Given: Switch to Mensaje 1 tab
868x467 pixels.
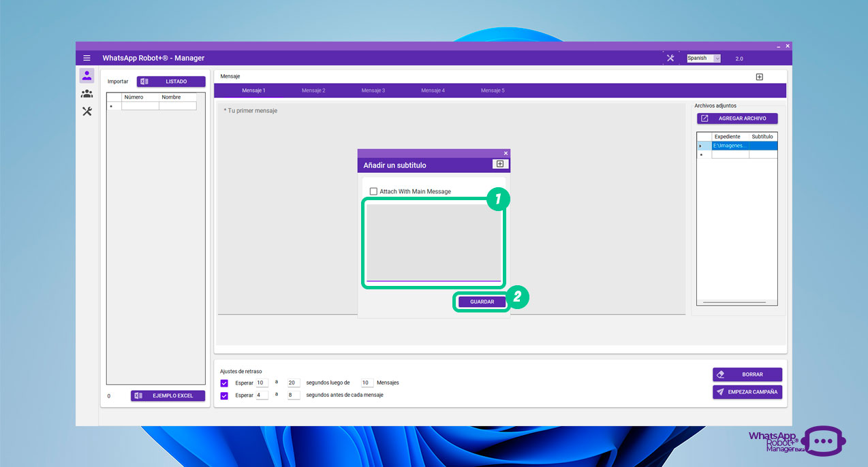Looking at the screenshot, I should [253, 91].
